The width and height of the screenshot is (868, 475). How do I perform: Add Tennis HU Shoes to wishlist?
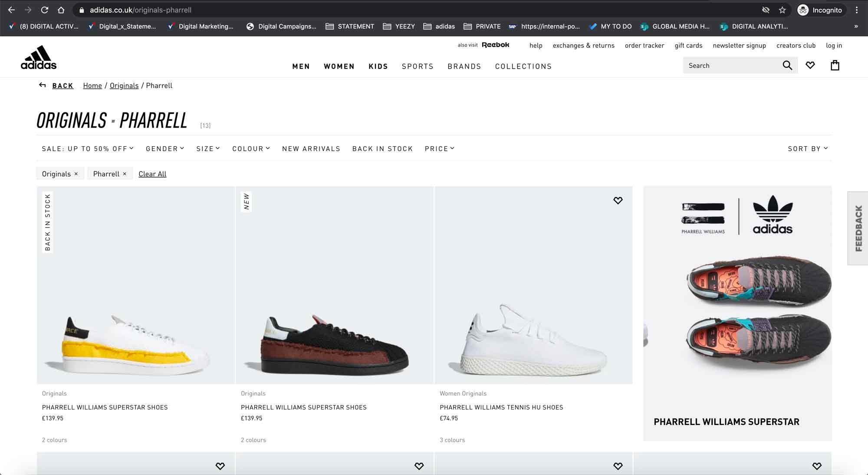click(x=618, y=200)
